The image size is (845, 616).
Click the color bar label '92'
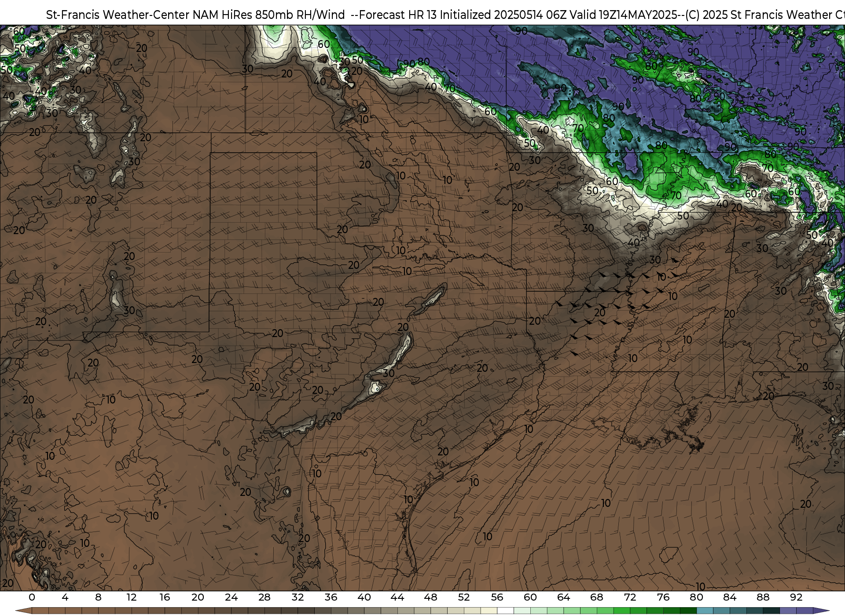(796, 598)
